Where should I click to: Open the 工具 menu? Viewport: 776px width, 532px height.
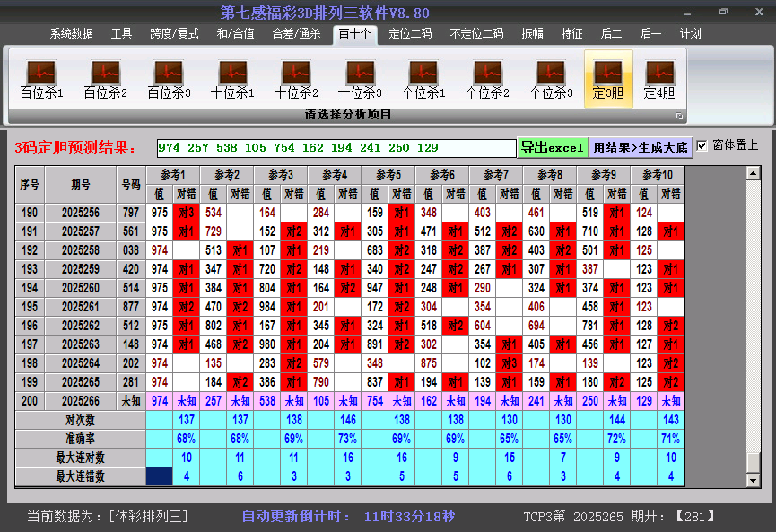[x=121, y=33]
